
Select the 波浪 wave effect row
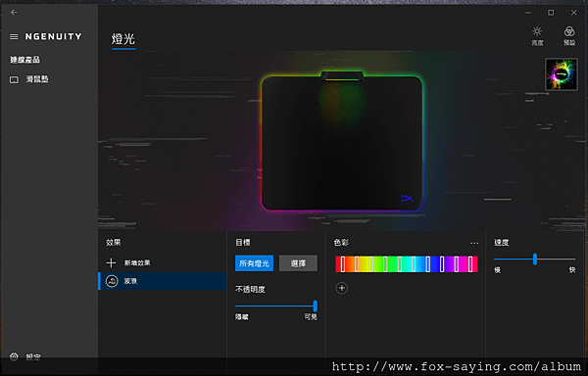(163, 281)
